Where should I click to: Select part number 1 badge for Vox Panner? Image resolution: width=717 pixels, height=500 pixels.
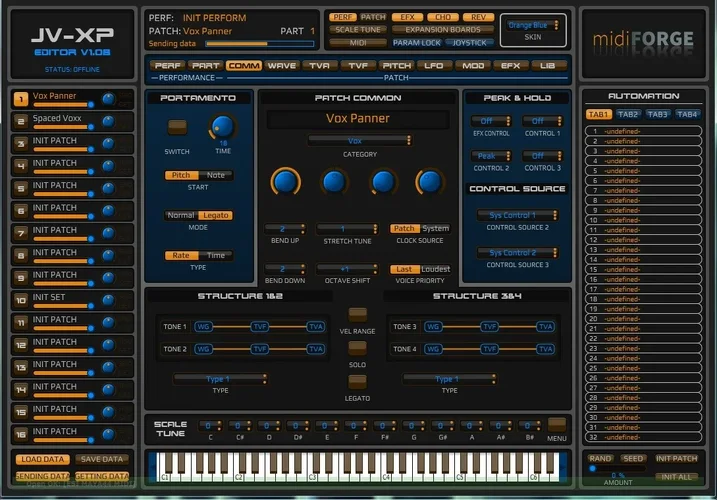[20, 99]
